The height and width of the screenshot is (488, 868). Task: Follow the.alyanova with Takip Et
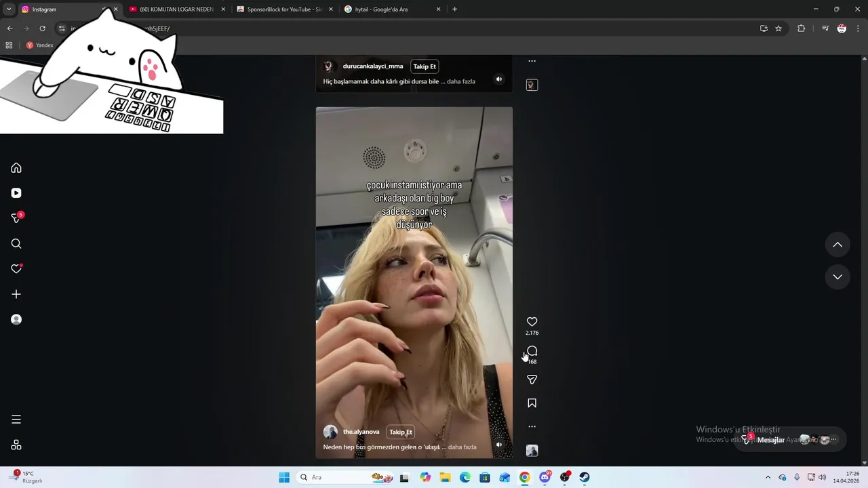click(x=401, y=432)
